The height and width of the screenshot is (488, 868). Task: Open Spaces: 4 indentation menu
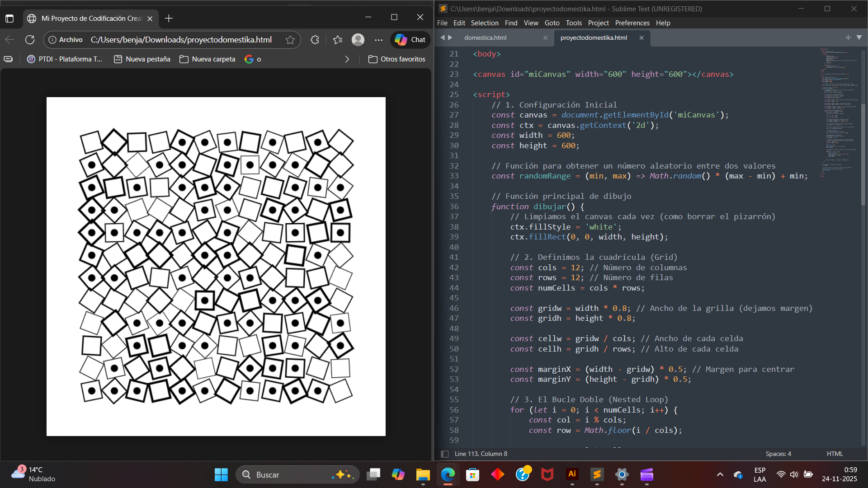[778, 454]
